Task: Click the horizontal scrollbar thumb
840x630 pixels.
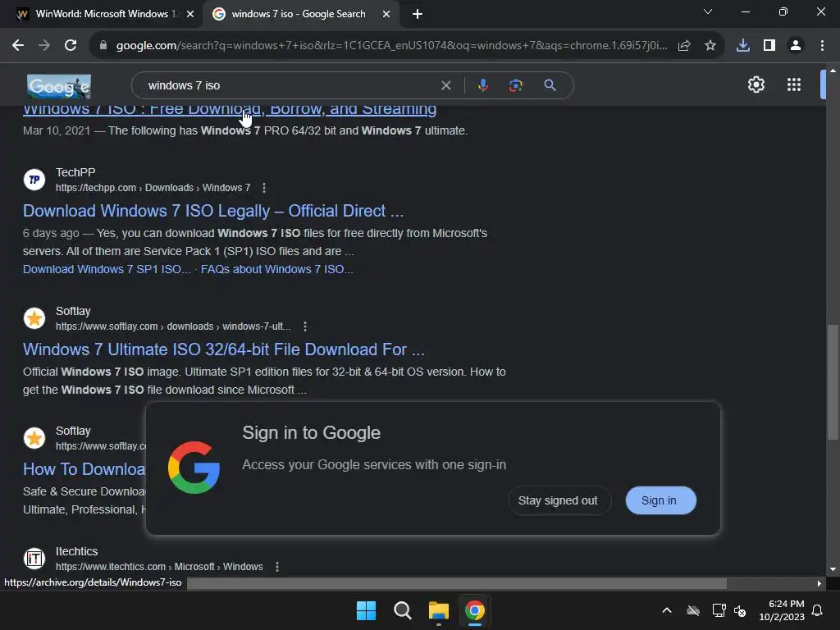Action: click(456, 583)
